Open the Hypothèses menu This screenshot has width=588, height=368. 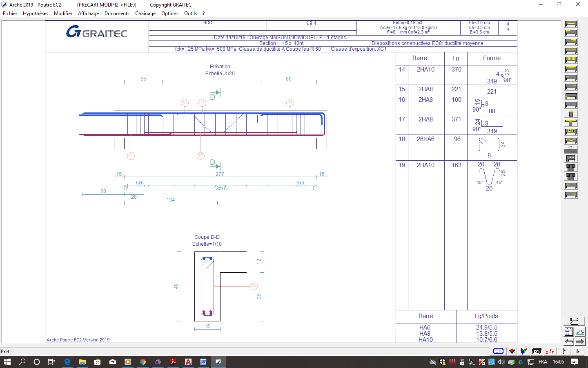(36, 13)
